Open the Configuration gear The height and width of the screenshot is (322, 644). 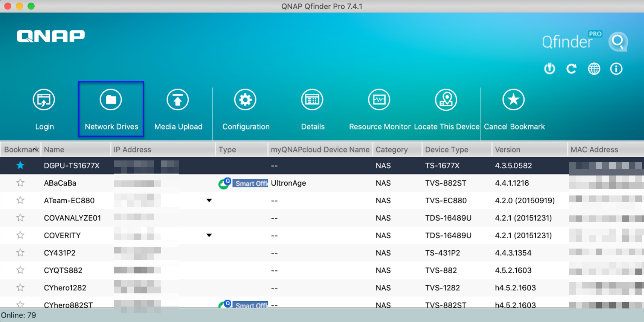[246, 109]
